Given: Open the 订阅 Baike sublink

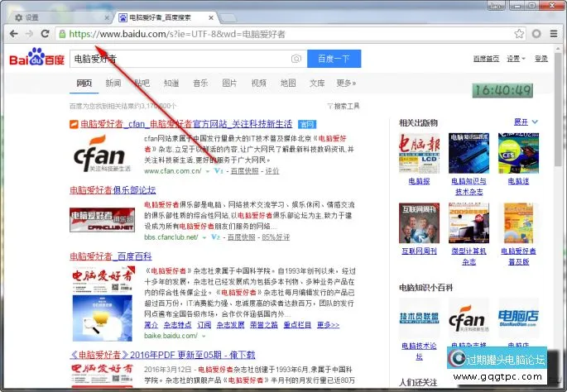Looking at the screenshot, I should pos(204,325).
